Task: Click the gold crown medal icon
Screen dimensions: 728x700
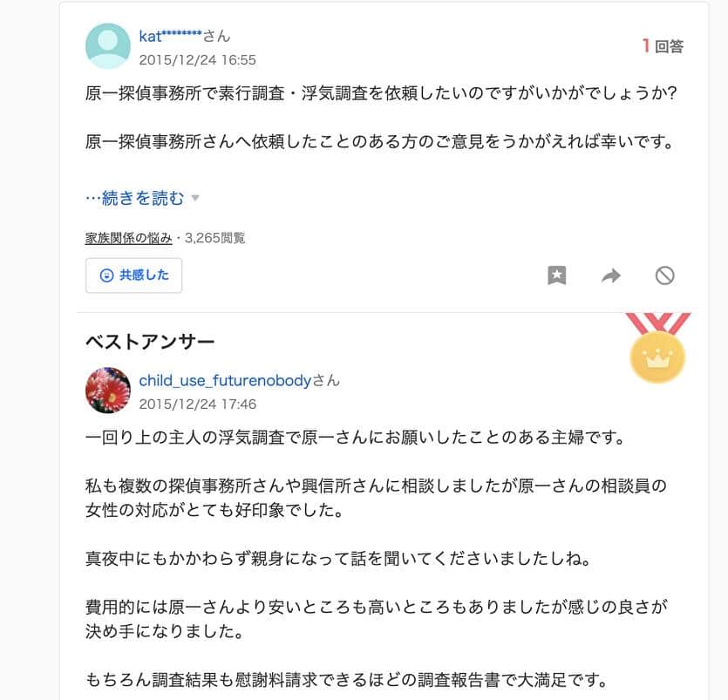Action: [659, 356]
